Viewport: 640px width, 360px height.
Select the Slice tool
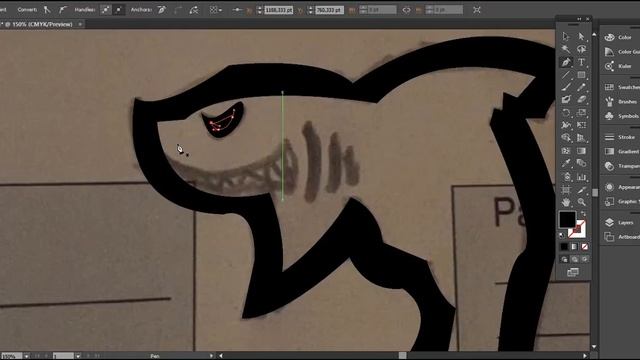pos(581,190)
